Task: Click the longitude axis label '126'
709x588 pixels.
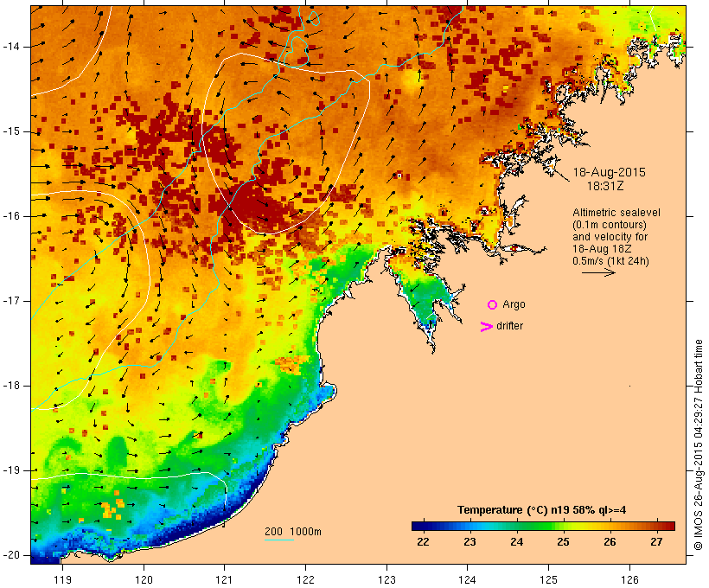Action: pos(629,579)
